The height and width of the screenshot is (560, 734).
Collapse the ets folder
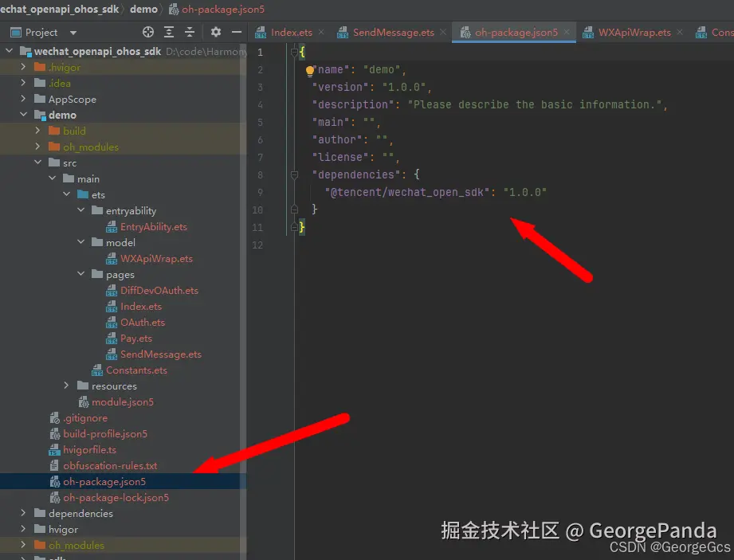click(x=66, y=194)
